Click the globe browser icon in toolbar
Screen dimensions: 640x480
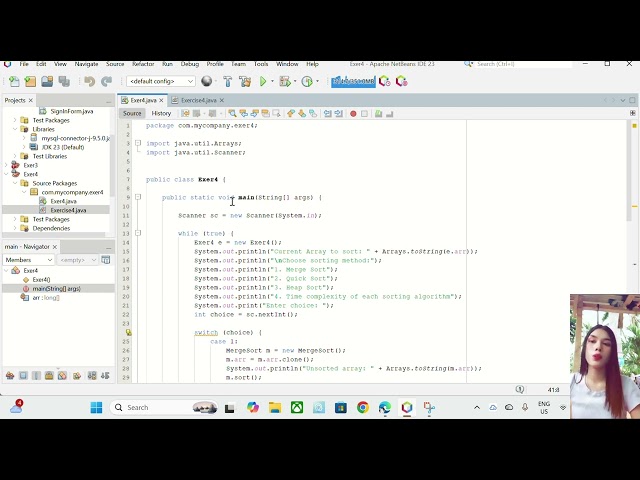pos(207,81)
